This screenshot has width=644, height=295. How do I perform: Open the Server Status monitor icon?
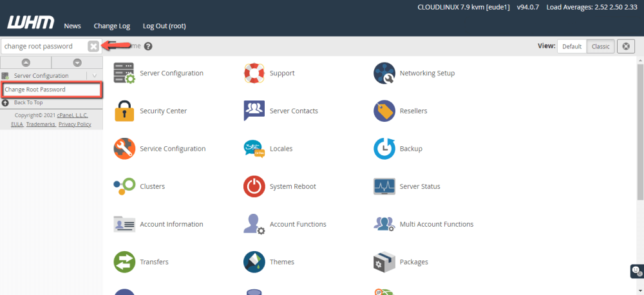[384, 187]
